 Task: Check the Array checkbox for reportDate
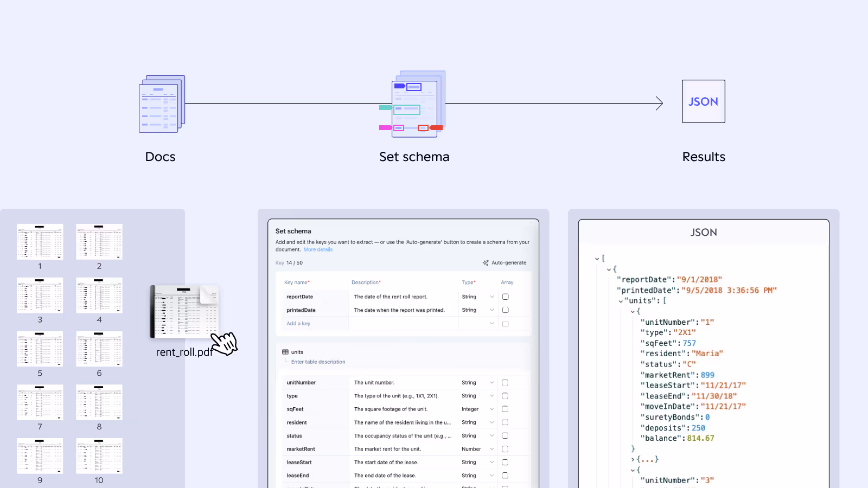pos(505,297)
